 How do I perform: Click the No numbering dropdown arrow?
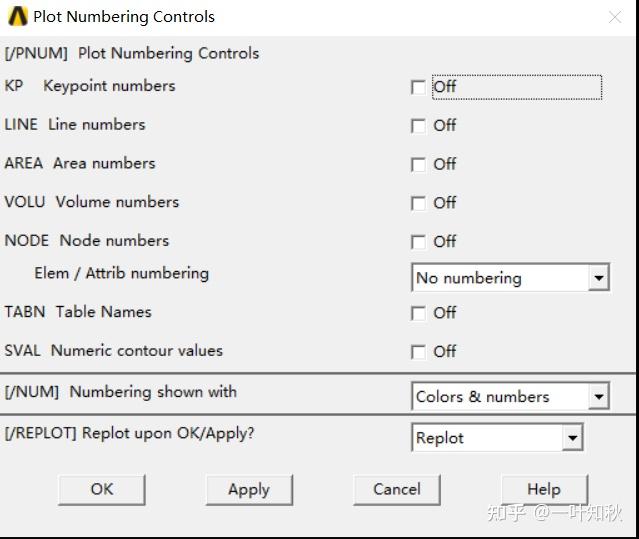coord(598,278)
